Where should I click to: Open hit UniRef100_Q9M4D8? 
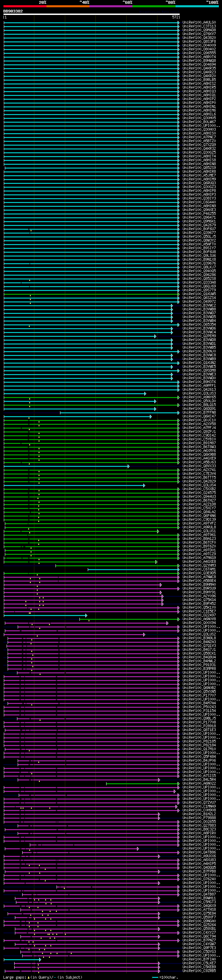click(x=199, y=30)
